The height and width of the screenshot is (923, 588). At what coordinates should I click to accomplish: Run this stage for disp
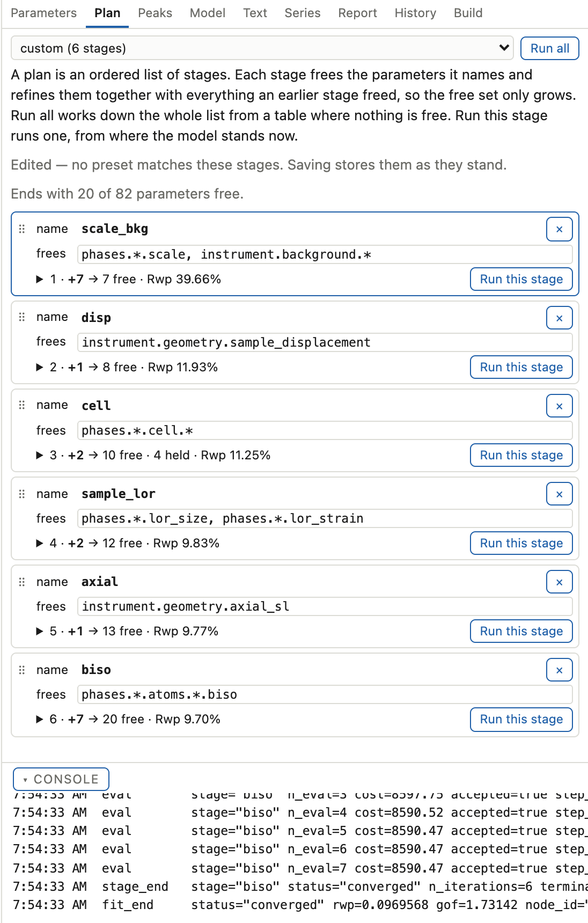(x=521, y=367)
